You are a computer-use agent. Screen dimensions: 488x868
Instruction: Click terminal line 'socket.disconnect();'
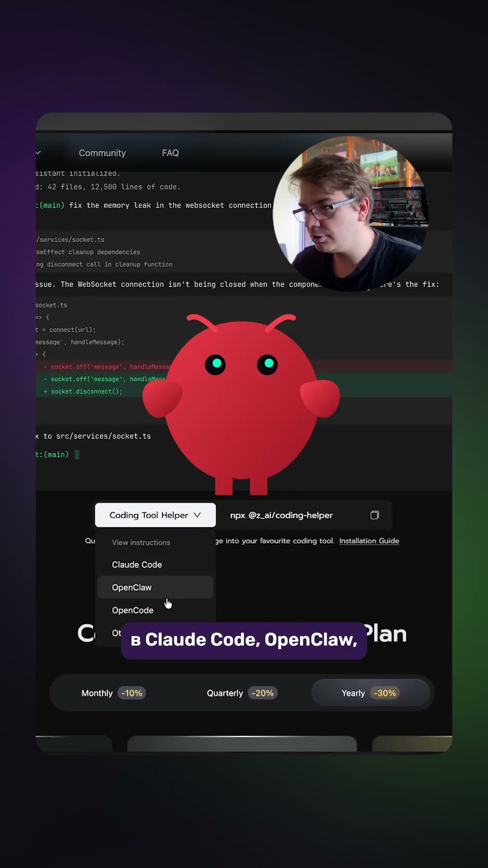[83, 392]
